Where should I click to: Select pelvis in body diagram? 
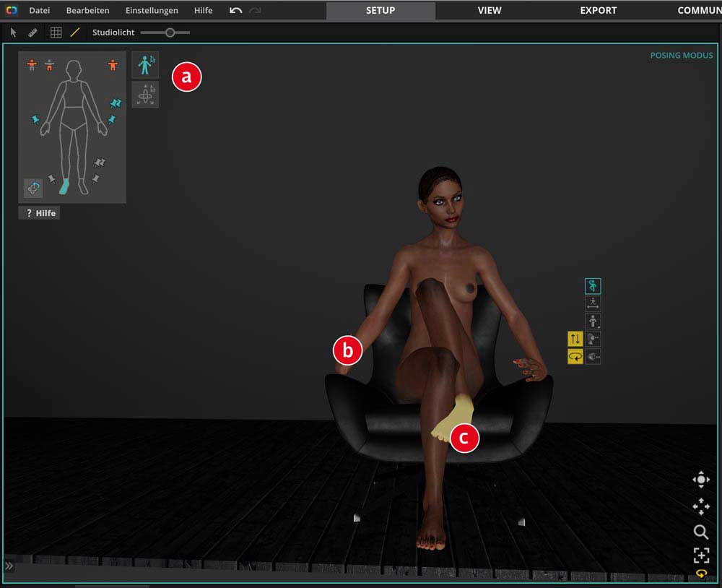pyautogui.click(x=74, y=118)
